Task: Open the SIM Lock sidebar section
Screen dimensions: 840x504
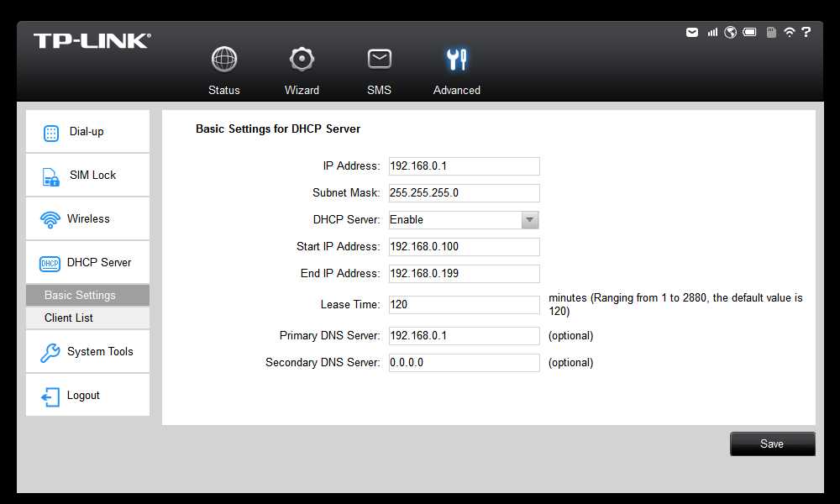Action: coord(88,176)
